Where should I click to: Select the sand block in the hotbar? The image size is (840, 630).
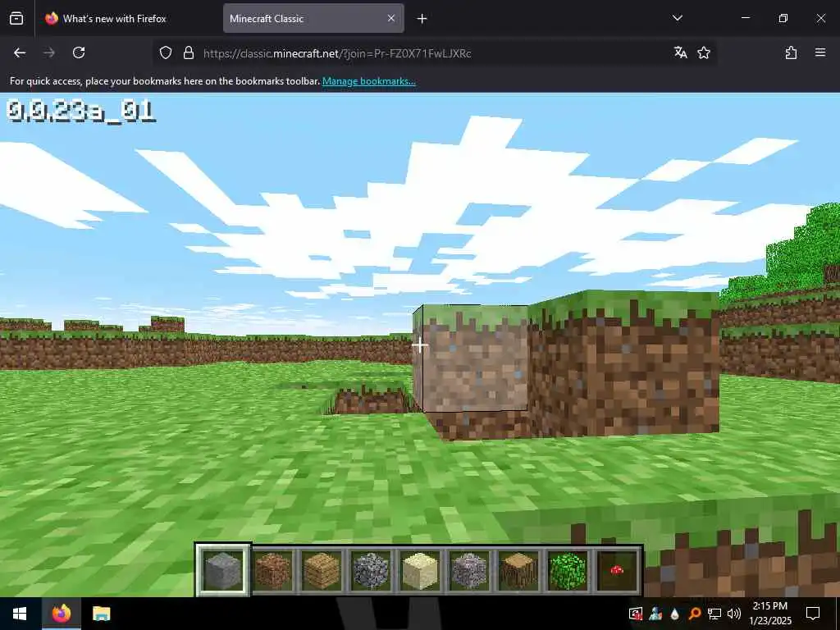(x=420, y=571)
